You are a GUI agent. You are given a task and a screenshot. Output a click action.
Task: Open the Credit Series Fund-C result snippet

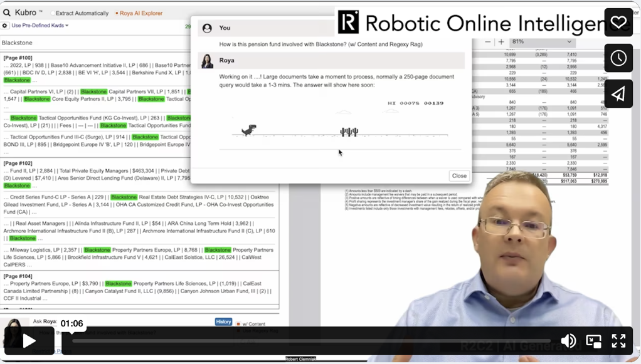click(139, 204)
